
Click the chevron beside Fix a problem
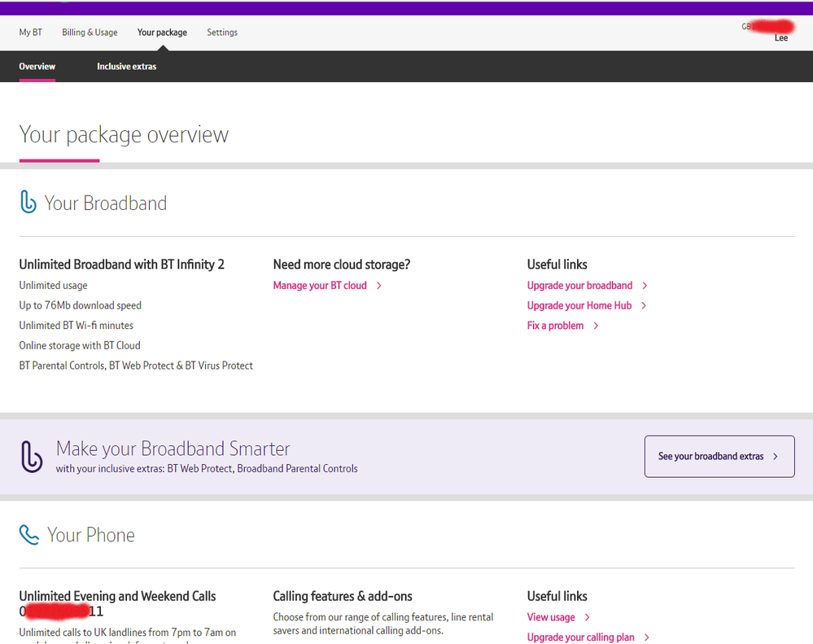pos(596,326)
